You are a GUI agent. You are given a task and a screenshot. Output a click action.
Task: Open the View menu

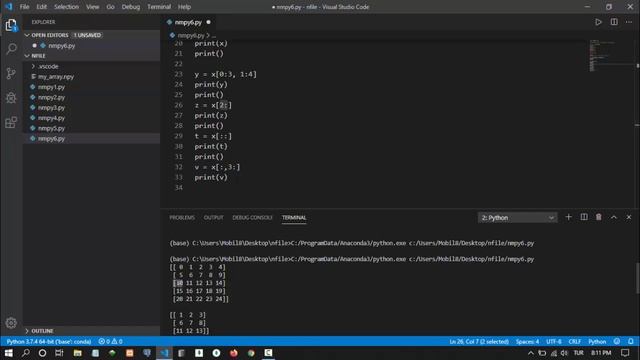93,7
